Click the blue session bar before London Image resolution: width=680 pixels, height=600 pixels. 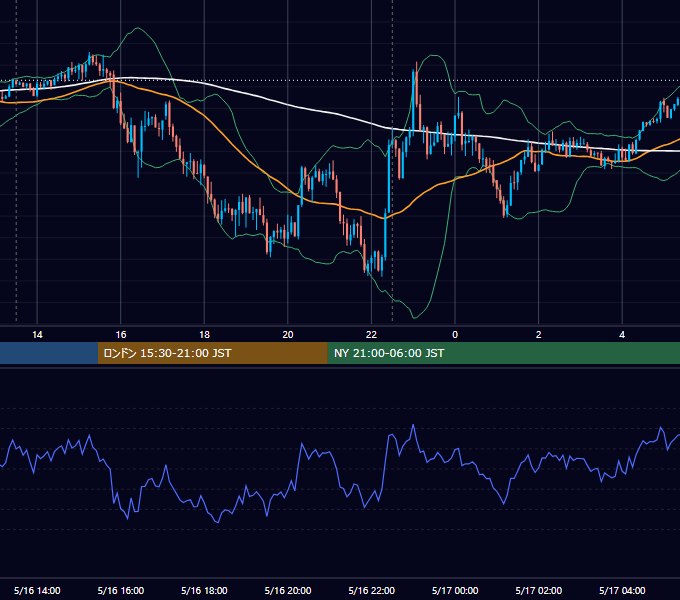49,353
